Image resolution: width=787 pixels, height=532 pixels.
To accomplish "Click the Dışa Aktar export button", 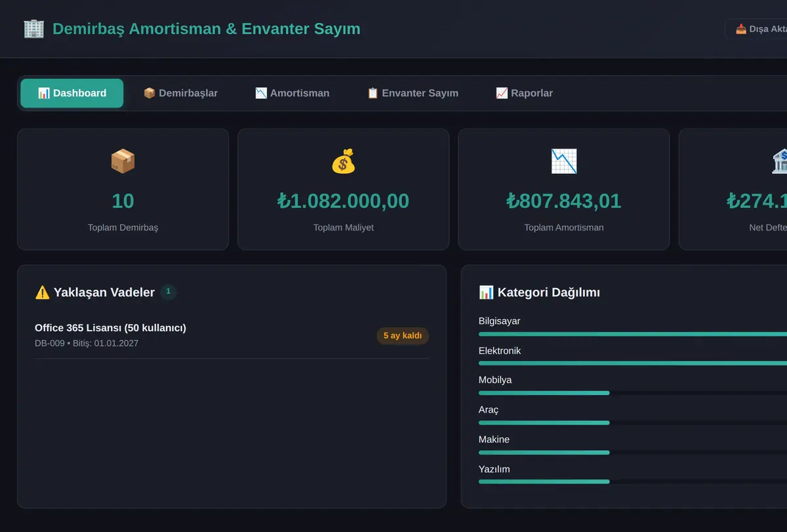I will [756, 29].
